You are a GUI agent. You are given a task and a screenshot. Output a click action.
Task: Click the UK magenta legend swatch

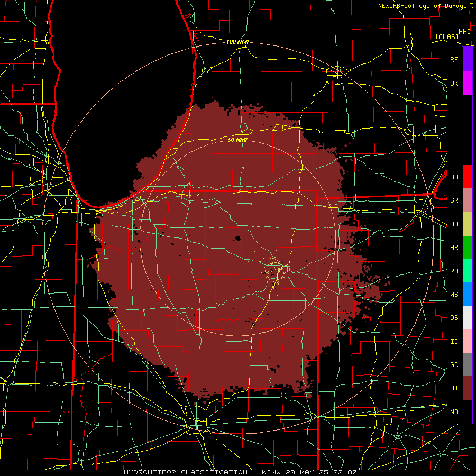(467, 83)
